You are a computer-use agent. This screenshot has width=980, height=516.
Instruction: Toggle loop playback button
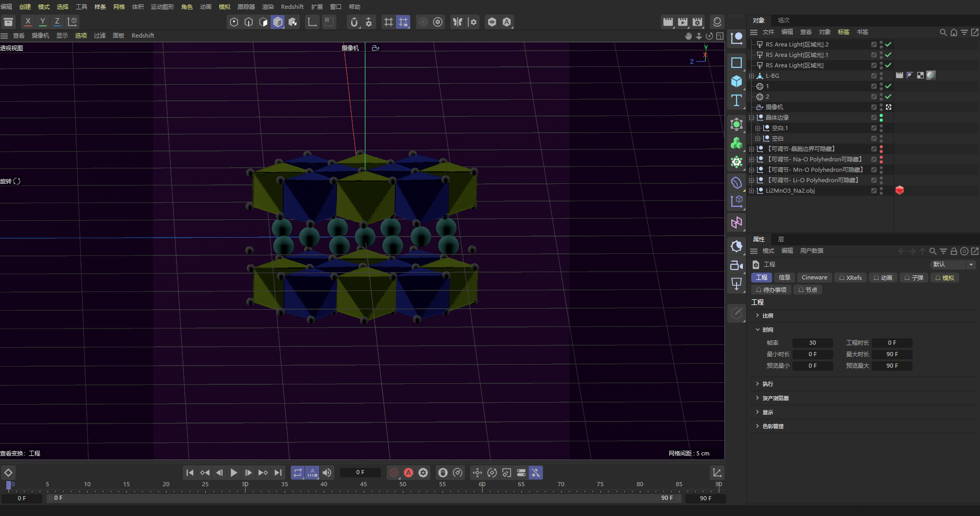(x=298, y=473)
